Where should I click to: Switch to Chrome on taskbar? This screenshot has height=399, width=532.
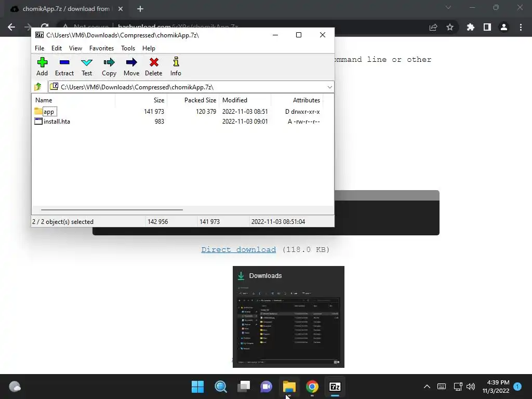pos(312,387)
